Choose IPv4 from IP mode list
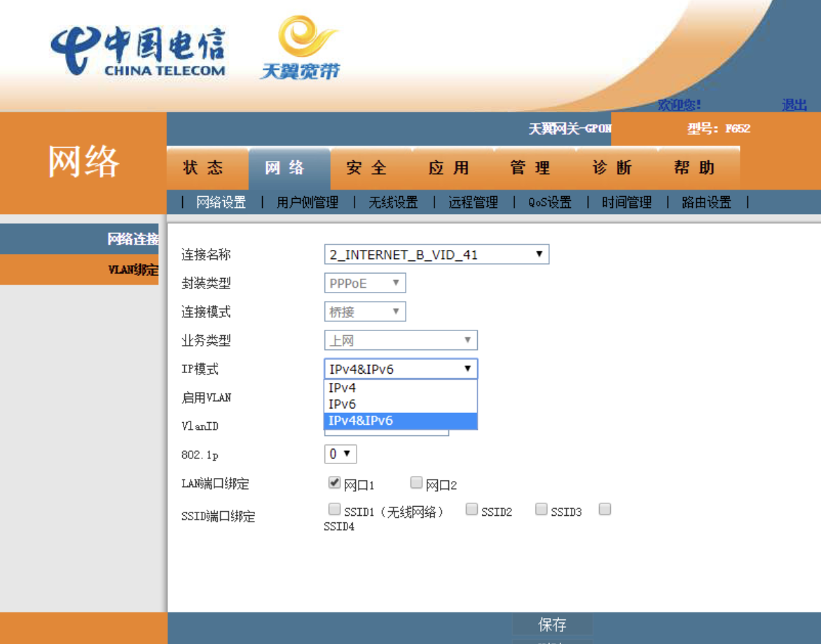821x644 pixels. tap(401, 388)
